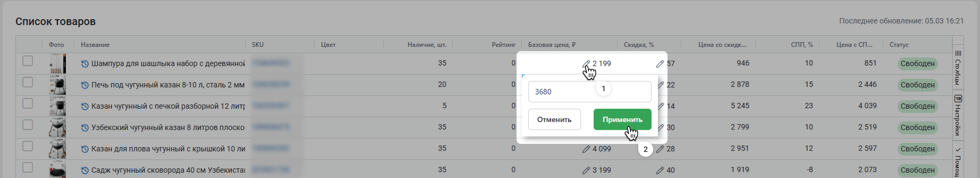Click the Наличие, шт. column header
Viewport: 980px width, 178px height.
[426, 44]
